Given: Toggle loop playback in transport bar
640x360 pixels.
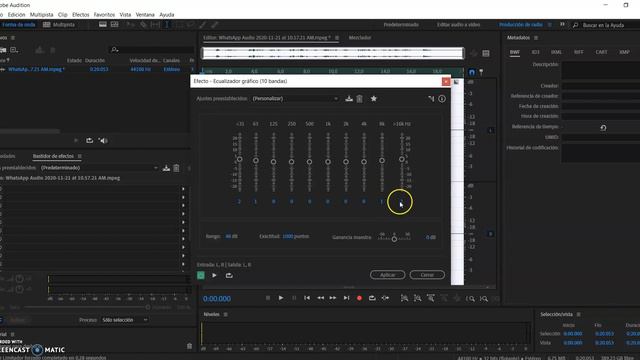Looking at the screenshot, I should [372, 298].
